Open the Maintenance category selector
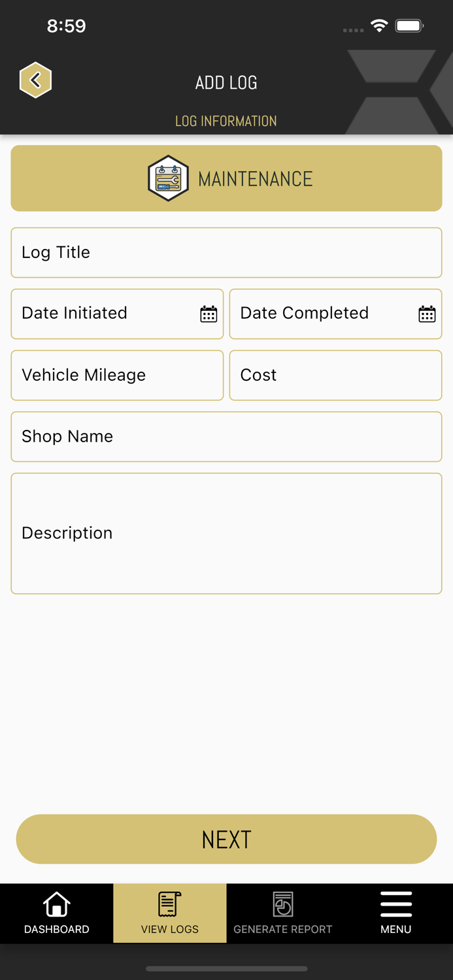This screenshot has height=980, width=453. coord(226,178)
